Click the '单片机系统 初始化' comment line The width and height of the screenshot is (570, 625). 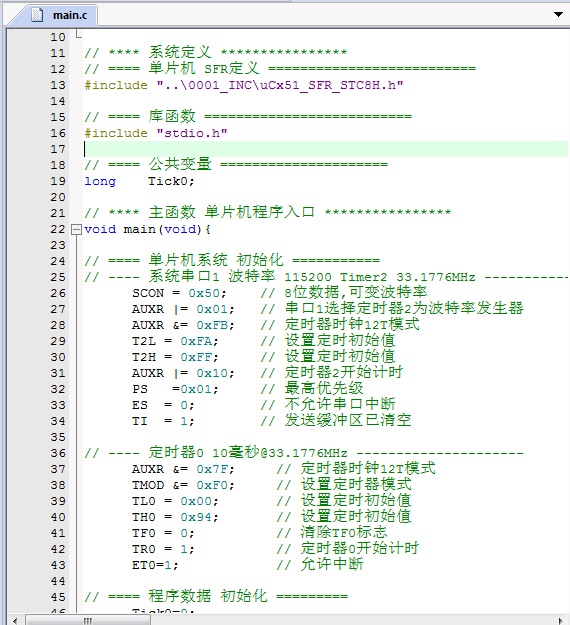coord(232,261)
